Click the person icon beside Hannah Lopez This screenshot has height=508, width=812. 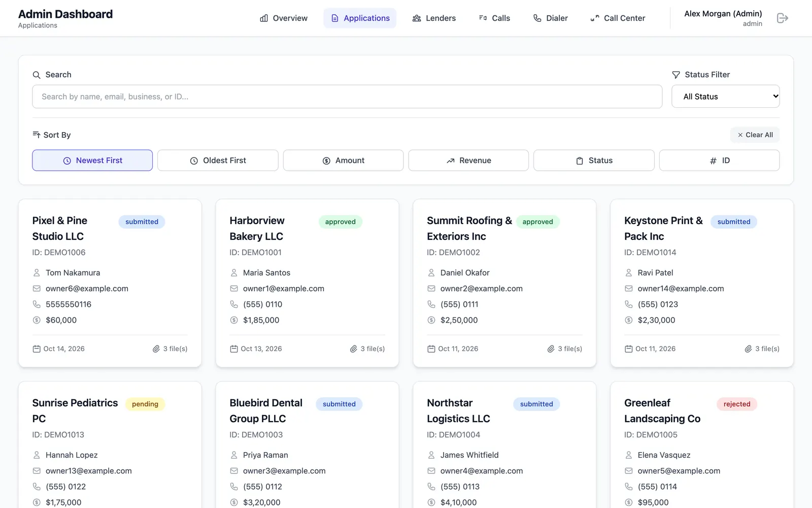click(37, 455)
